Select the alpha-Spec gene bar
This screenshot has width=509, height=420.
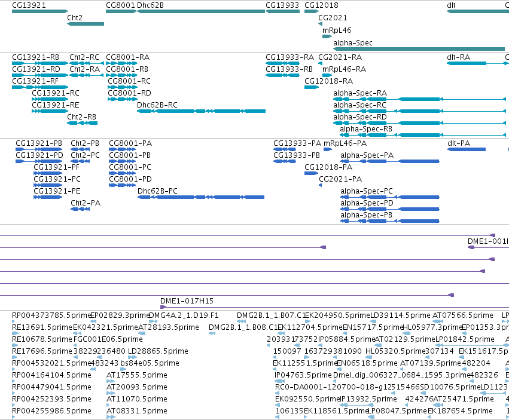click(419, 49)
